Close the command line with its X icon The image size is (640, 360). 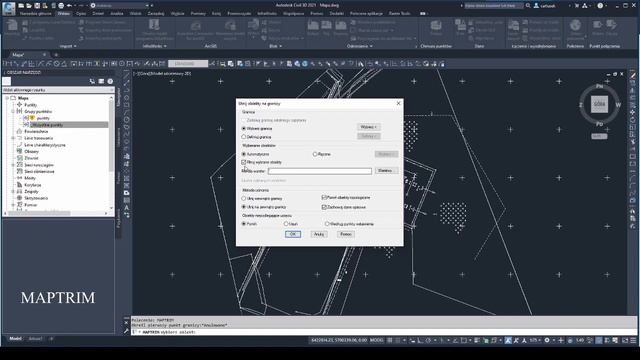tap(126, 322)
